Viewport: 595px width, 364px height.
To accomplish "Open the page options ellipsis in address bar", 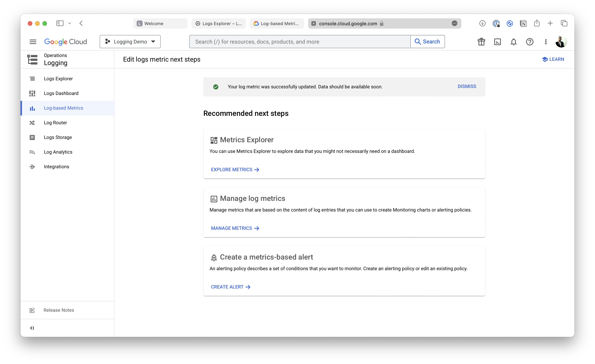I will pyautogui.click(x=454, y=23).
